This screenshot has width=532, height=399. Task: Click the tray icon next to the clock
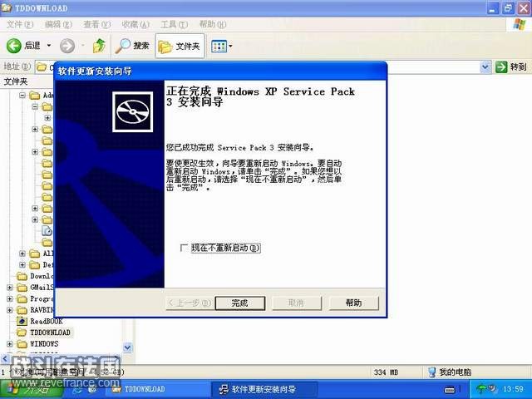click(x=492, y=389)
